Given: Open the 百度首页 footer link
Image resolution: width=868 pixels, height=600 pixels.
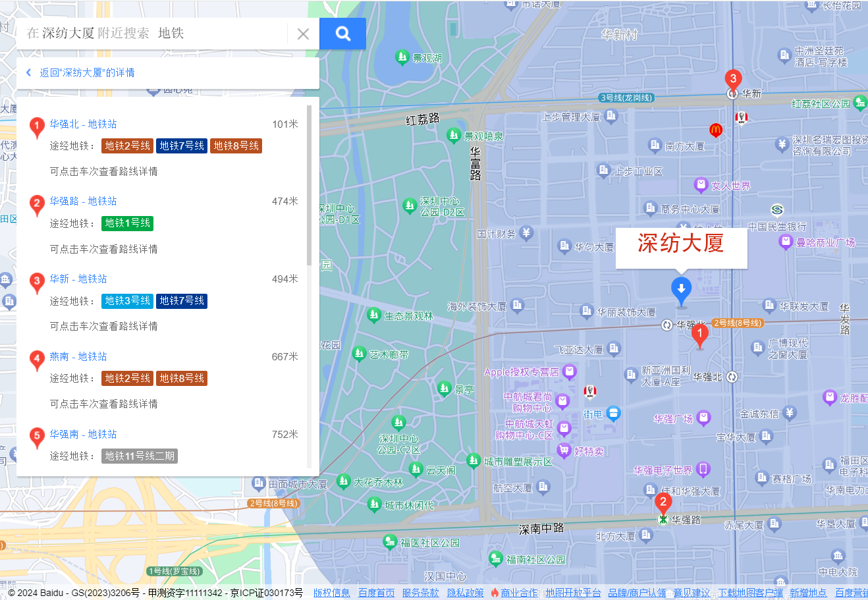Looking at the screenshot, I should click(x=377, y=593).
